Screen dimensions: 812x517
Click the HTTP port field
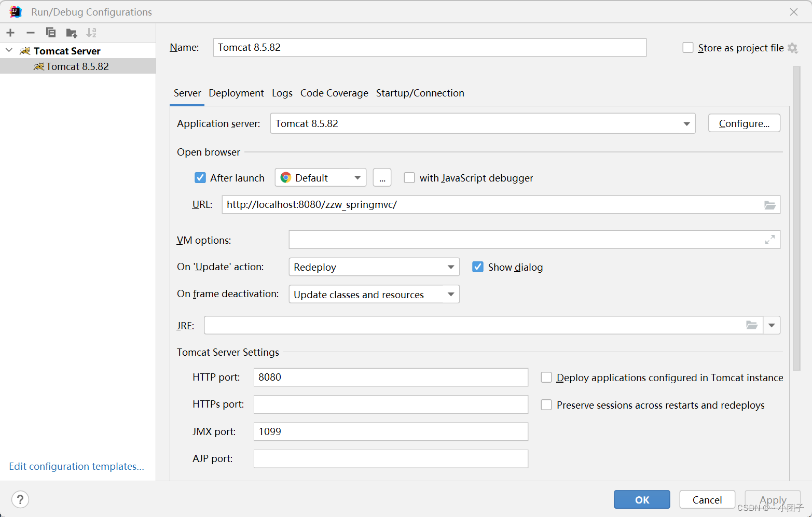click(391, 377)
